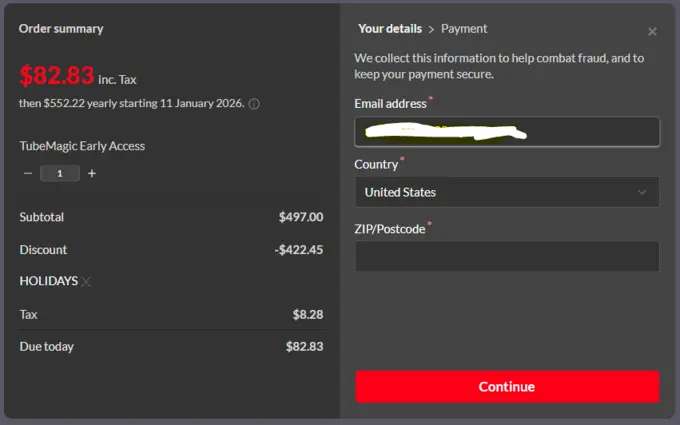Click the HOLIDAYS discount code label
The image size is (680, 425).
click(48, 281)
